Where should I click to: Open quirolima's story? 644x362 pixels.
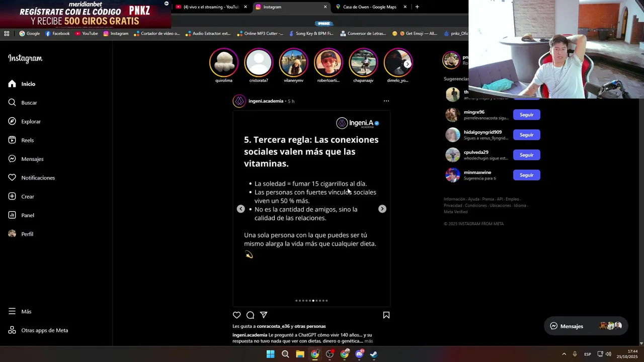pos(224,62)
